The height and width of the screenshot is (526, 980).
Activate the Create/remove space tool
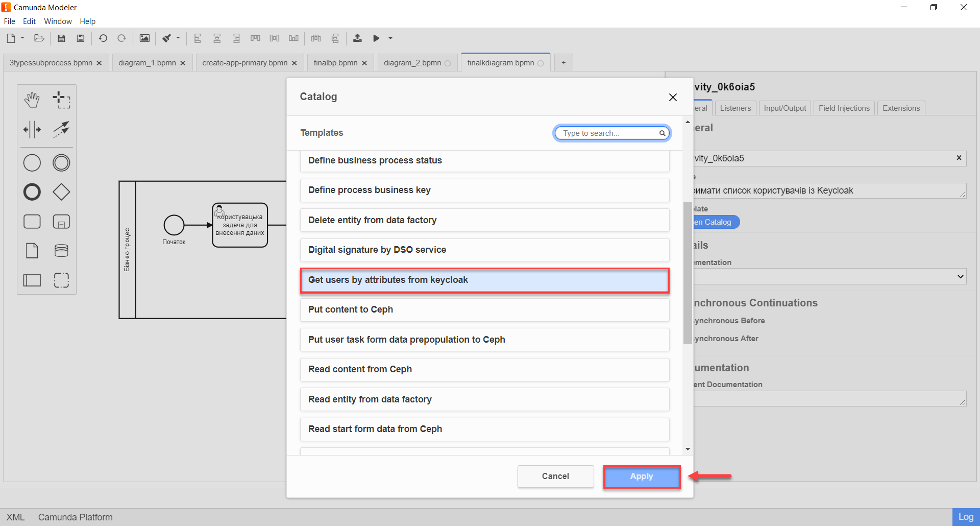pyautogui.click(x=32, y=129)
